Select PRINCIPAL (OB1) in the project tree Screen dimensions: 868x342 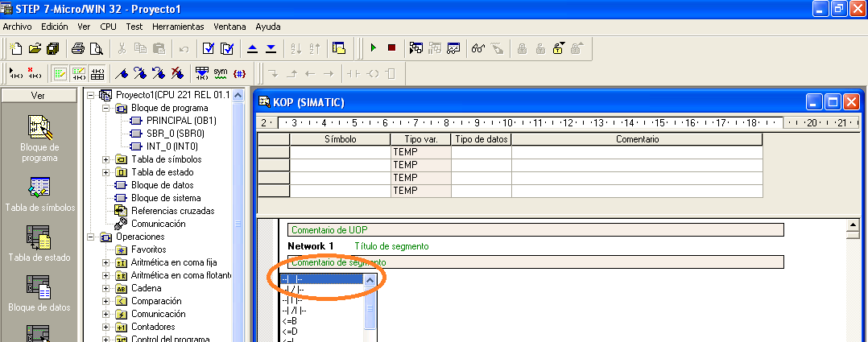pyautogui.click(x=181, y=121)
